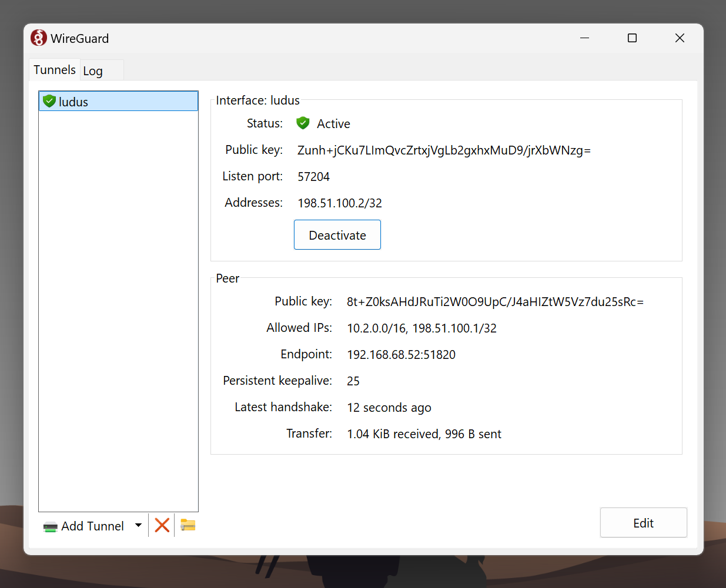
Task: Deactivate the ludus tunnel
Action: [337, 235]
